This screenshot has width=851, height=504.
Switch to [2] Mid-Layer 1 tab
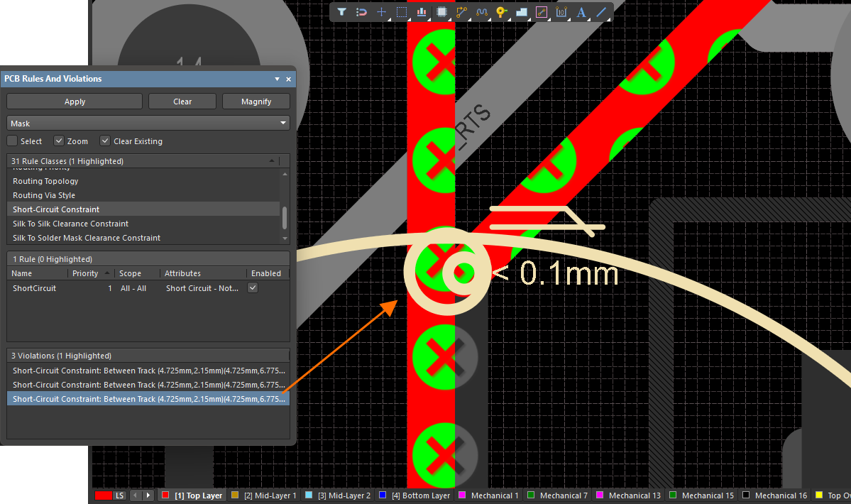[x=264, y=495]
